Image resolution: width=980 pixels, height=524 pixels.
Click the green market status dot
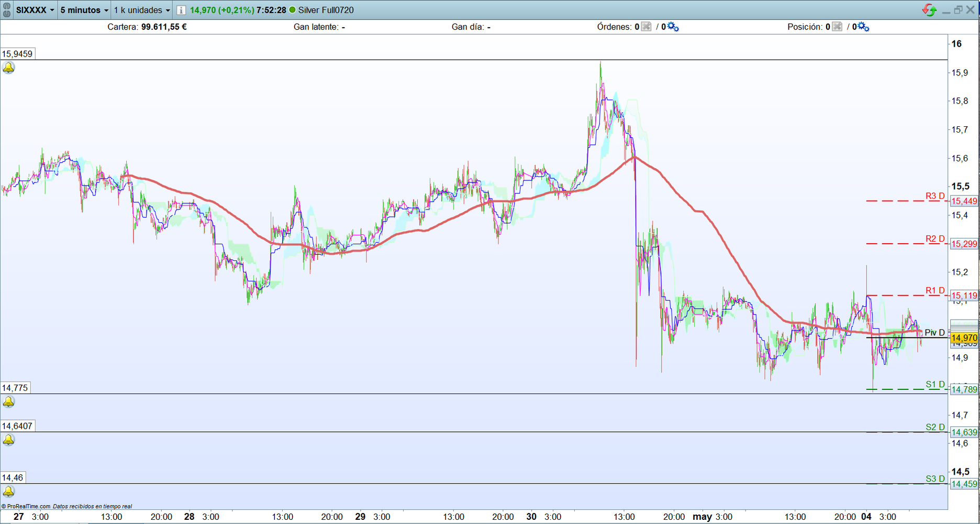click(292, 10)
